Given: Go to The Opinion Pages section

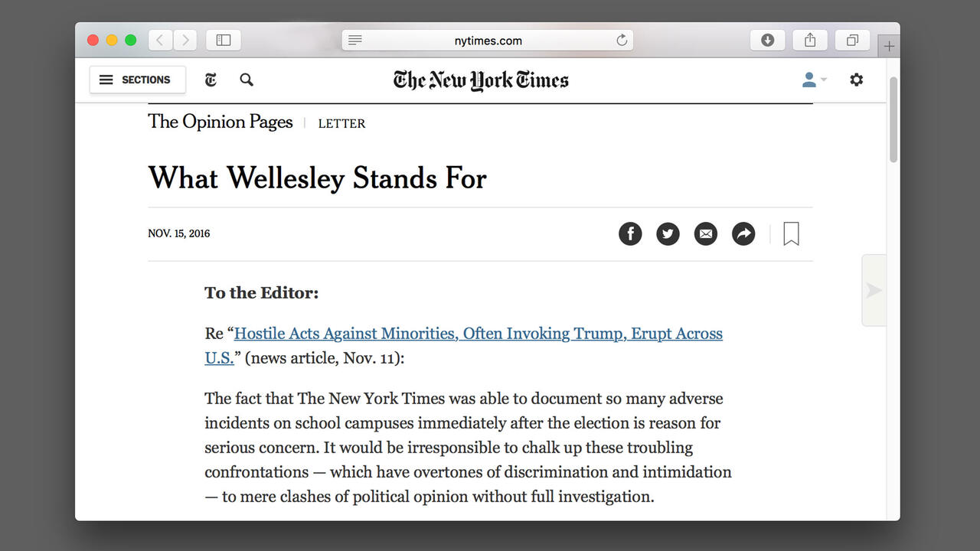Looking at the screenshot, I should coord(220,122).
